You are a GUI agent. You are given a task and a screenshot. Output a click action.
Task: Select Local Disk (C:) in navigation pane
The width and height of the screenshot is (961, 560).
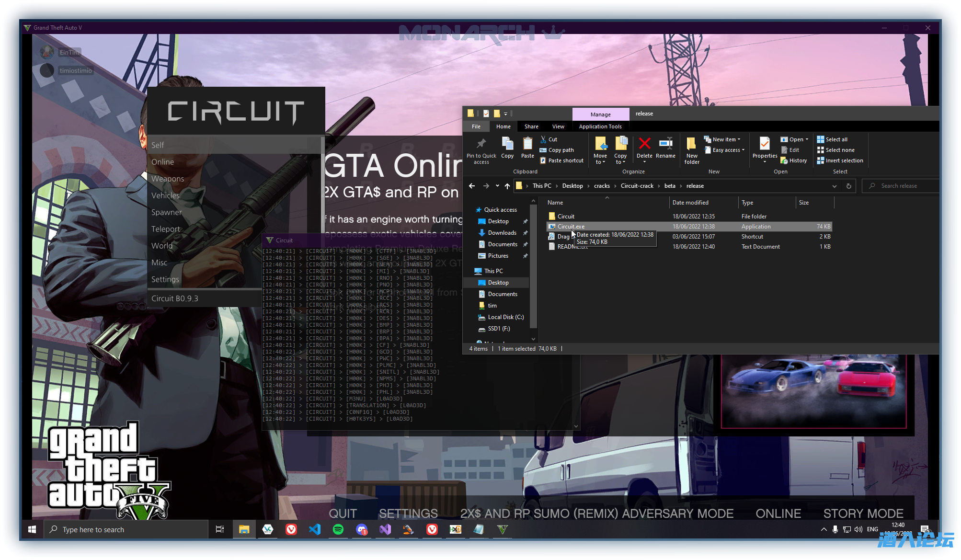point(505,317)
